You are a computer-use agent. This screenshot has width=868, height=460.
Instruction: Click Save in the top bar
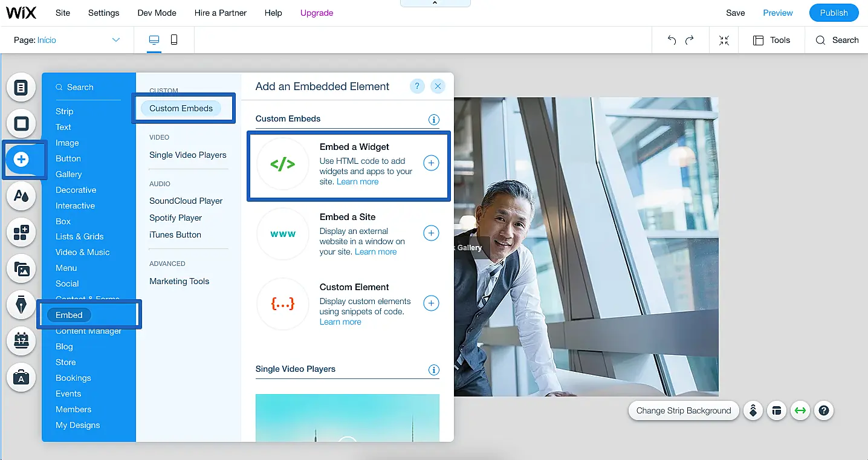(736, 13)
